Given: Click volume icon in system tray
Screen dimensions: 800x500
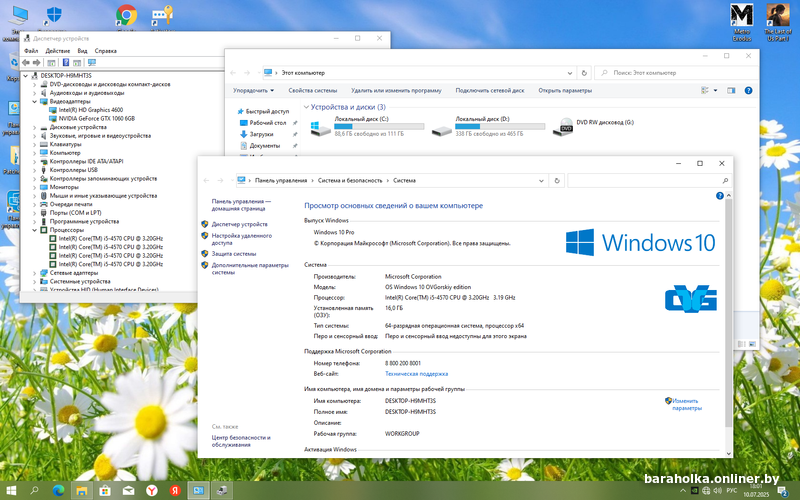Looking at the screenshot, I should click(x=717, y=491).
